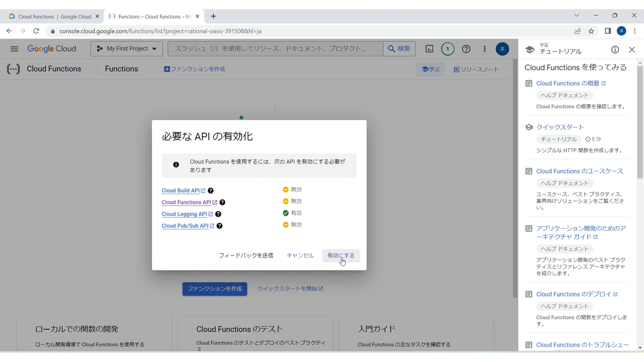Click the Cloud Functions のテスト card heading

[239, 329]
